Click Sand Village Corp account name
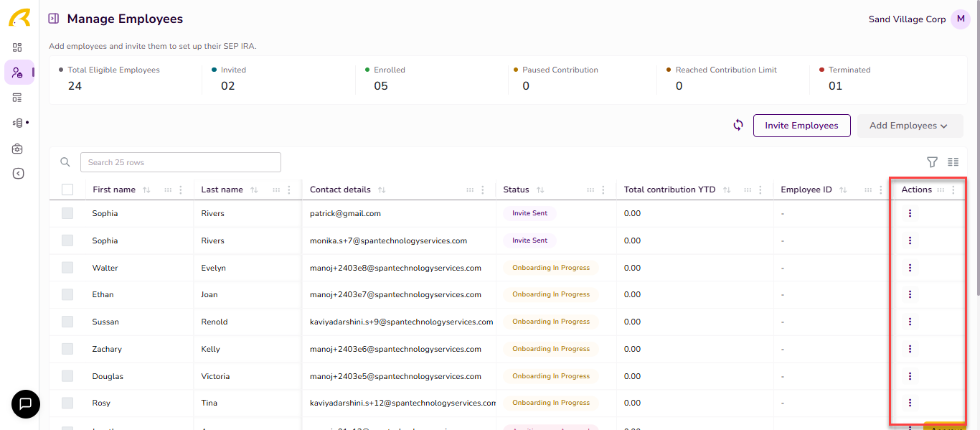Image resolution: width=980 pixels, height=430 pixels. click(x=907, y=19)
